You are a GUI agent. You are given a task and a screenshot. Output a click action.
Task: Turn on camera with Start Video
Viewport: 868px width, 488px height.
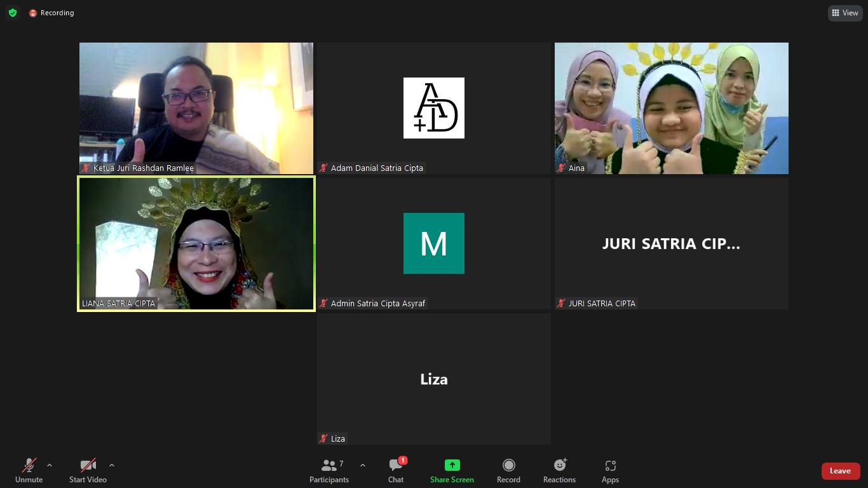[88, 470]
